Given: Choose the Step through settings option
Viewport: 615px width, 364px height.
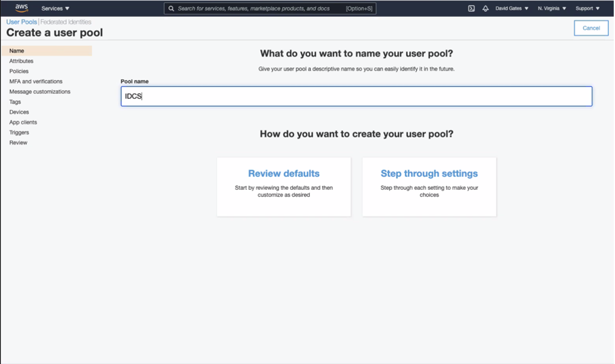Looking at the screenshot, I should point(429,187).
